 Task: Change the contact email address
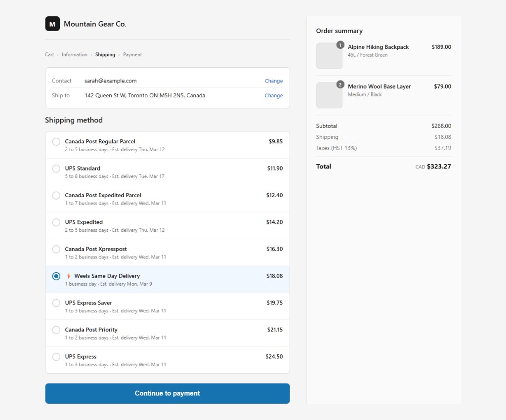[x=273, y=81]
